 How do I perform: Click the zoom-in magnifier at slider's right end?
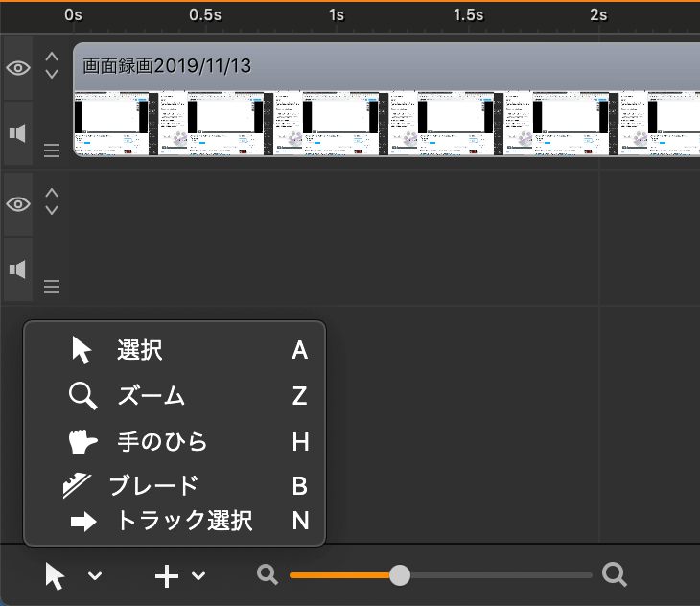click(x=615, y=574)
